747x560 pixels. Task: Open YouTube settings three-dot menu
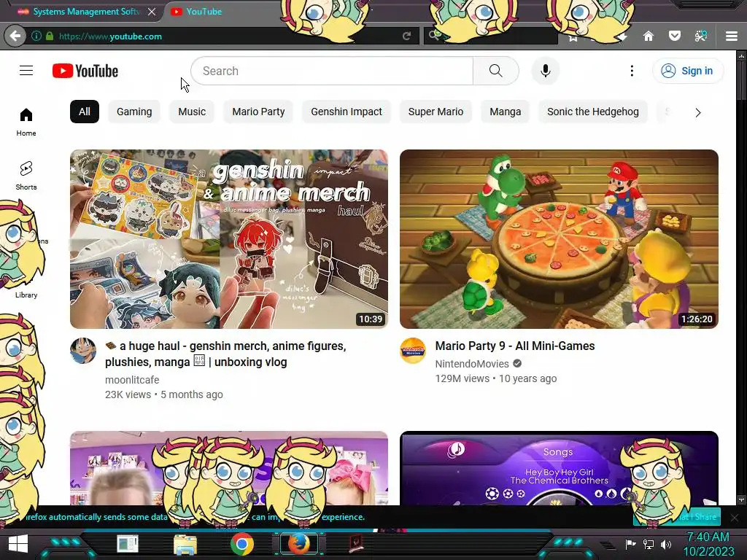(632, 71)
